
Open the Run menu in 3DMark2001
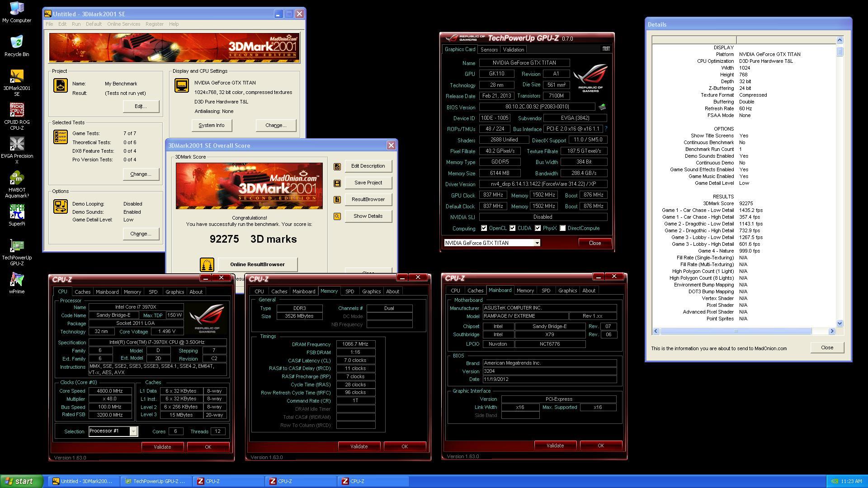tap(76, 24)
